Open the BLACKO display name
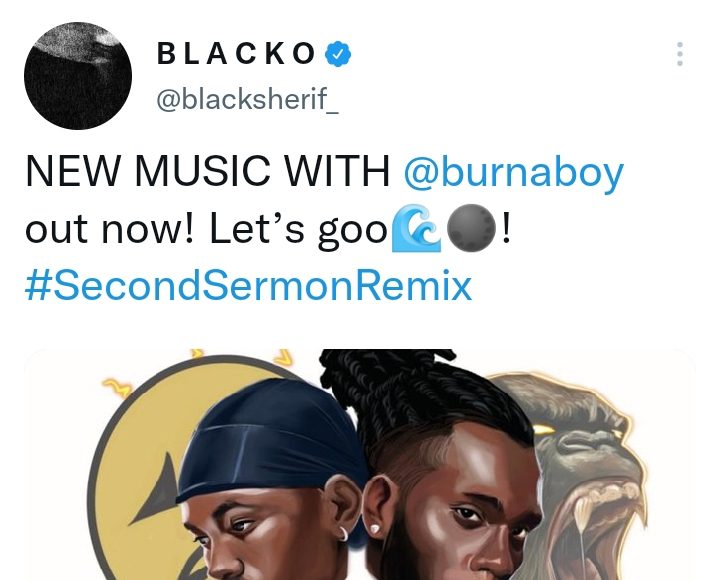 pyautogui.click(x=236, y=53)
